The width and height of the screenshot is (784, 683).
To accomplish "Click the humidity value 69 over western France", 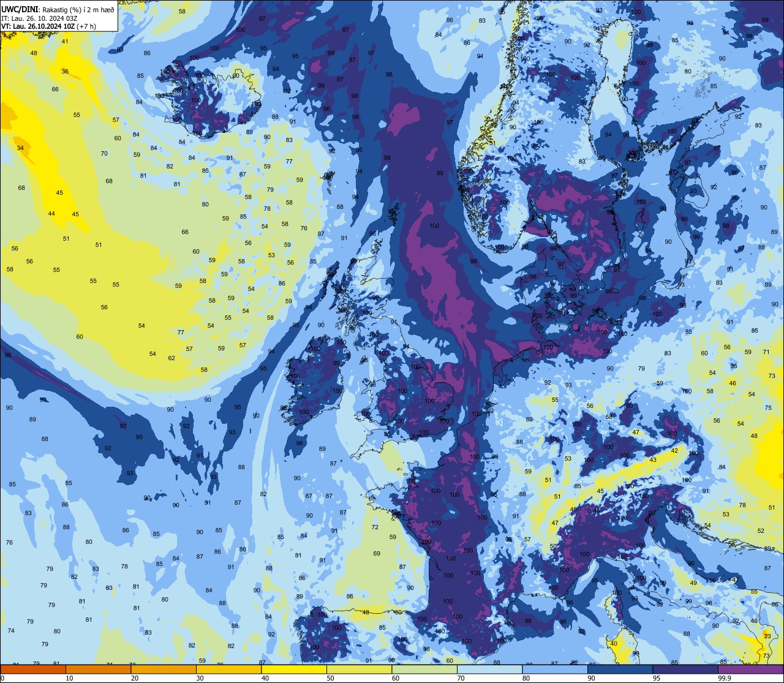I will tap(377, 554).
